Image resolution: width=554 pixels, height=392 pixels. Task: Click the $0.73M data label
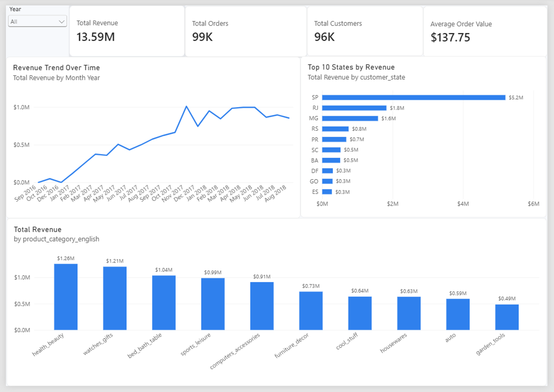coord(311,286)
